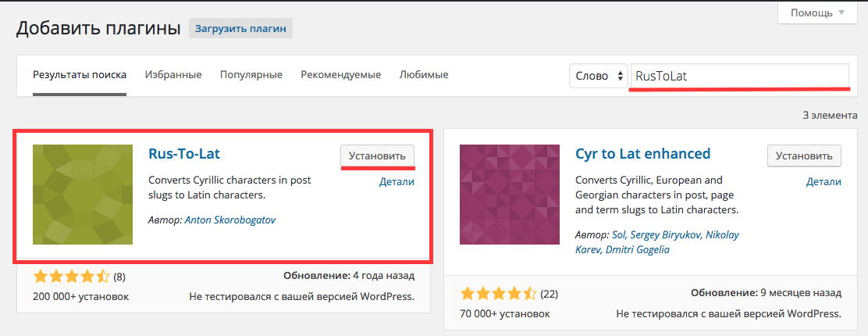Open Детали link for Rus-To-Lat
Image resolution: width=868 pixels, height=336 pixels.
[397, 182]
